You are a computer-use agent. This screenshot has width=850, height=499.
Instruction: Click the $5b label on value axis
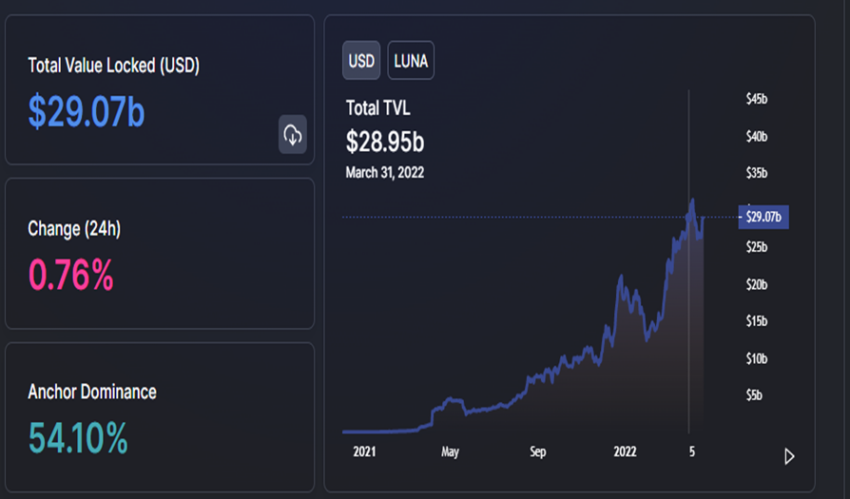click(754, 396)
